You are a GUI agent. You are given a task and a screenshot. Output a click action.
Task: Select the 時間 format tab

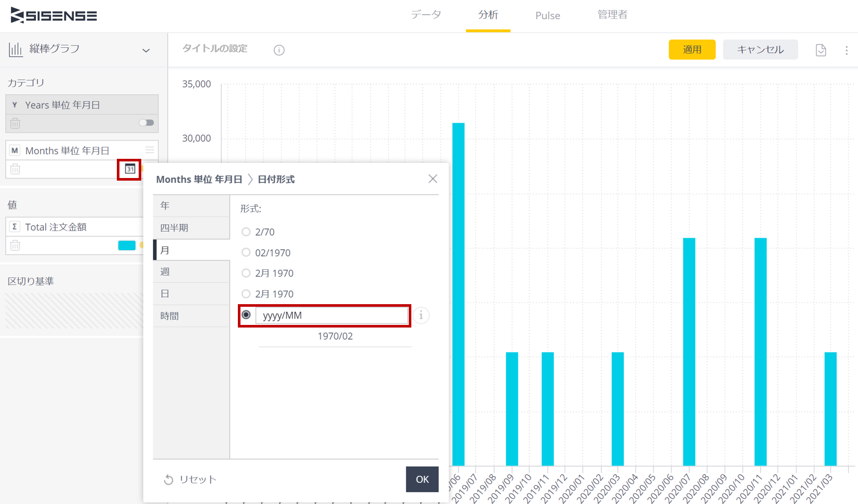[x=191, y=316]
